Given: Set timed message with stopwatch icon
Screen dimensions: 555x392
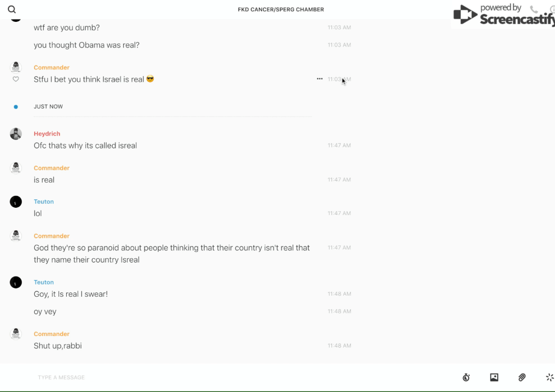Looking at the screenshot, I should 466,377.
